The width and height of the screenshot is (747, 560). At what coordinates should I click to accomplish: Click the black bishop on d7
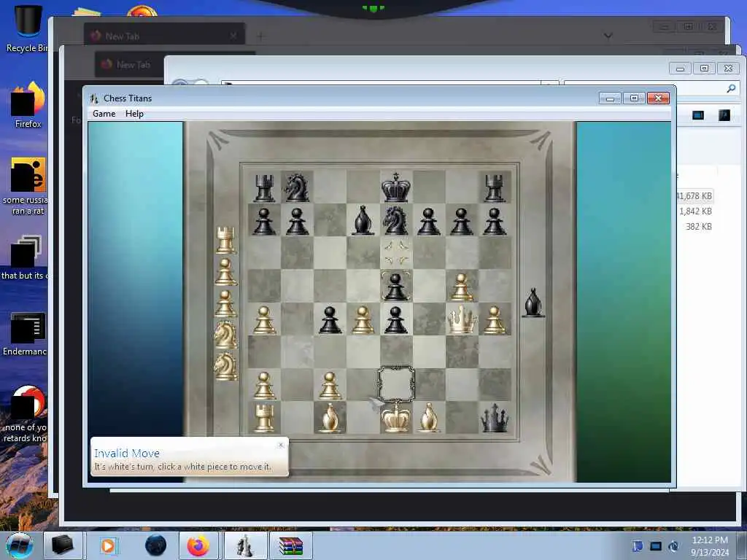(x=363, y=220)
